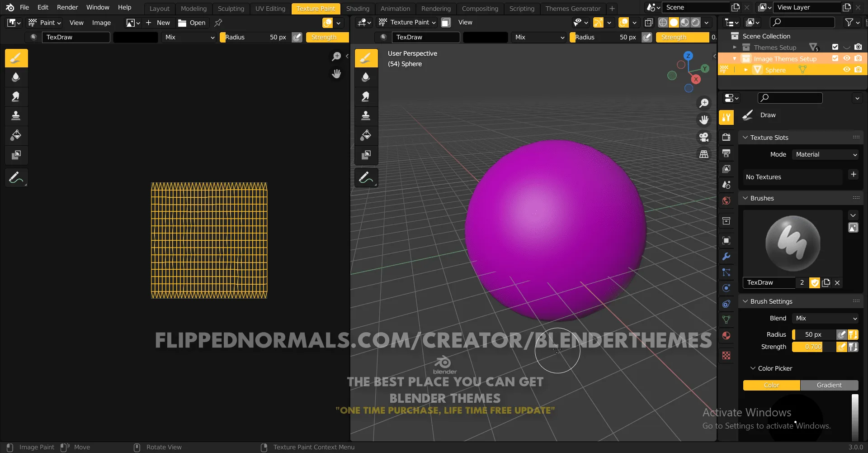Select the Fill brush tool

click(x=16, y=135)
